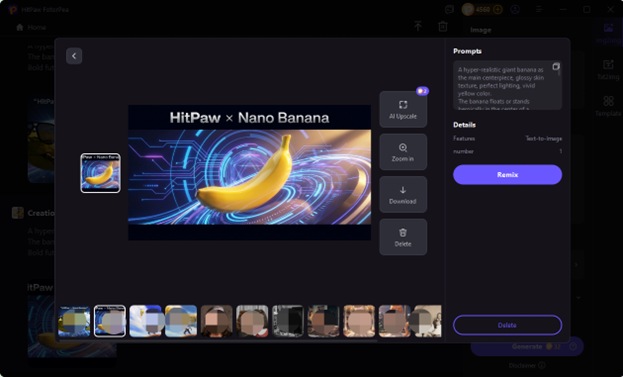The image size is (623, 377).
Task: Click the Zoom in button
Action: [x=403, y=152]
